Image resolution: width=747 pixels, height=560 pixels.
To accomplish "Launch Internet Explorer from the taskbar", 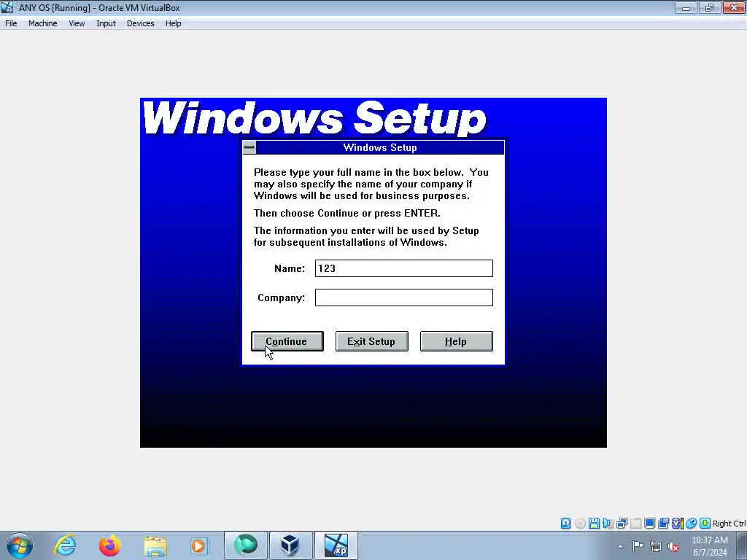I will pyautogui.click(x=65, y=545).
